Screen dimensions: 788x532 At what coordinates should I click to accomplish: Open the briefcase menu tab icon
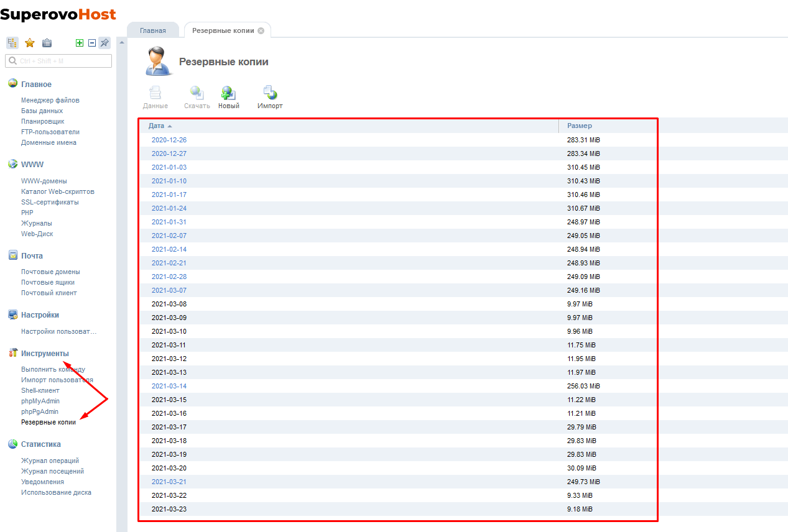coord(47,43)
